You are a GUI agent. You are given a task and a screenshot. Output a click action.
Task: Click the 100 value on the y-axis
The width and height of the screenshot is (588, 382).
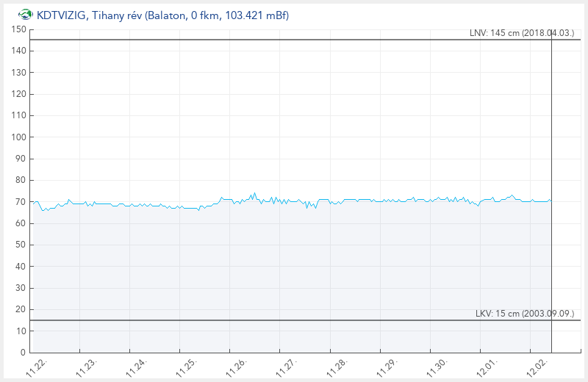coord(19,137)
